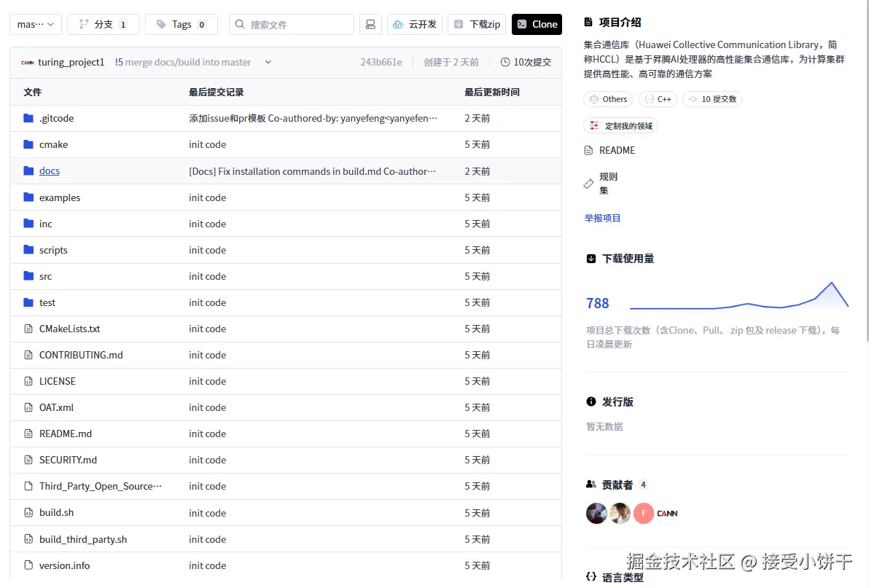
Task: Click the .gitcode folder icon
Action: [28, 118]
